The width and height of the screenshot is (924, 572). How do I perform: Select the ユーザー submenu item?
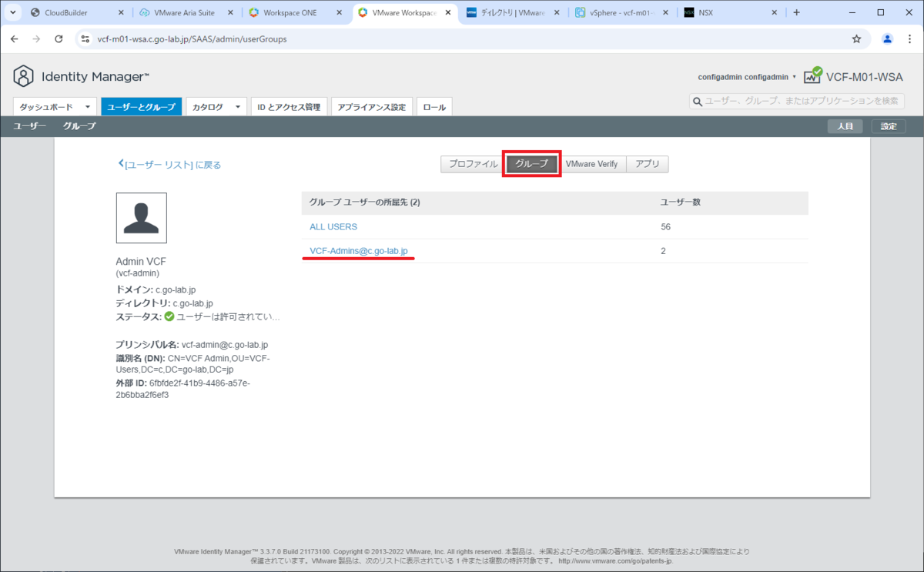tap(30, 126)
